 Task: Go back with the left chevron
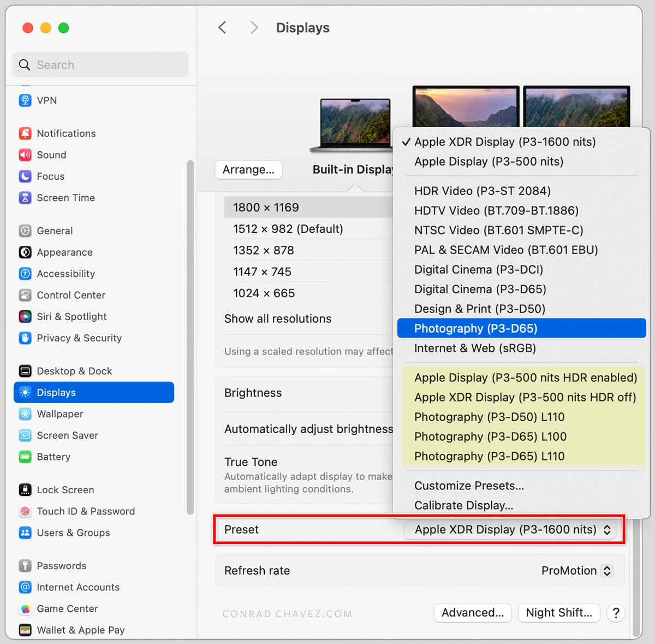(222, 28)
